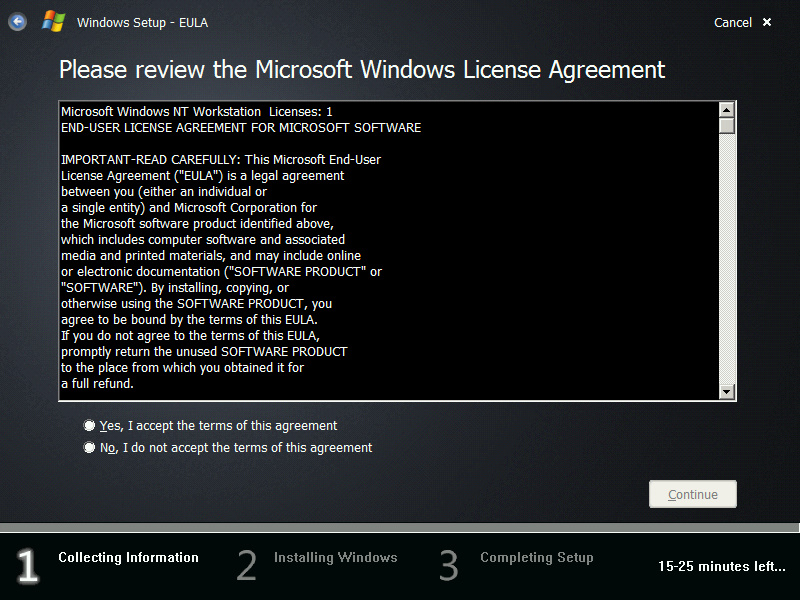Image resolution: width=800 pixels, height=600 pixels.
Task: Click the blue back arrow icon
Action: point(17,22)
